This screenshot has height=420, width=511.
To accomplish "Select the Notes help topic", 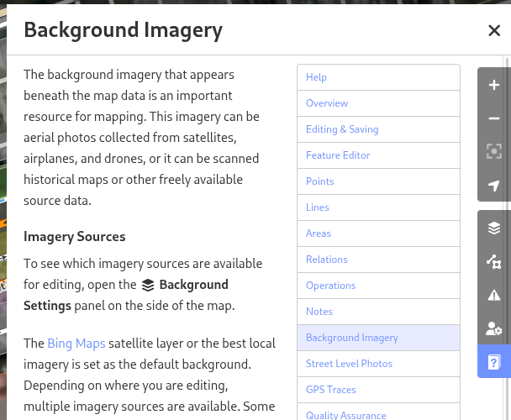I will [x=378, y=312].
